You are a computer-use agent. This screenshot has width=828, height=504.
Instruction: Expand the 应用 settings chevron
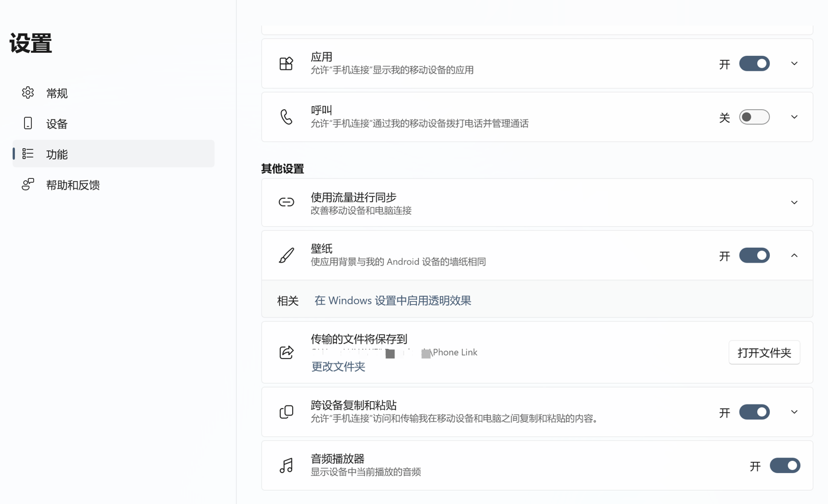794,63
